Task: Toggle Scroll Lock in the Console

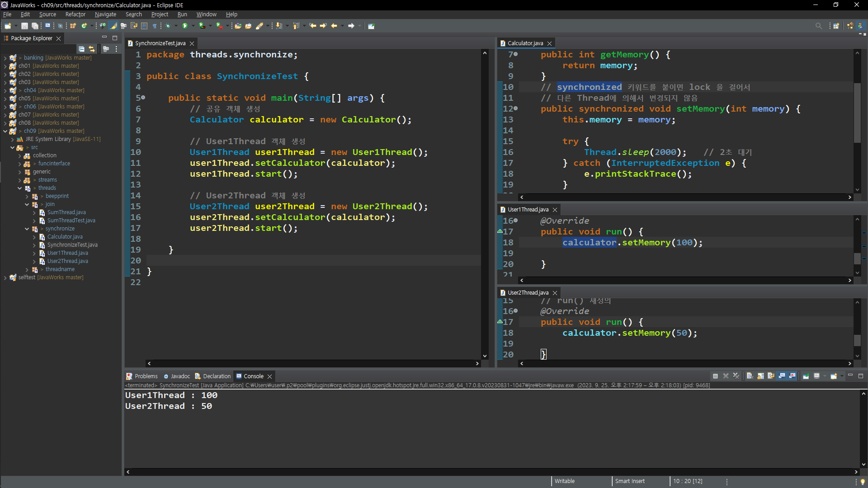Action: click(761, 376)
